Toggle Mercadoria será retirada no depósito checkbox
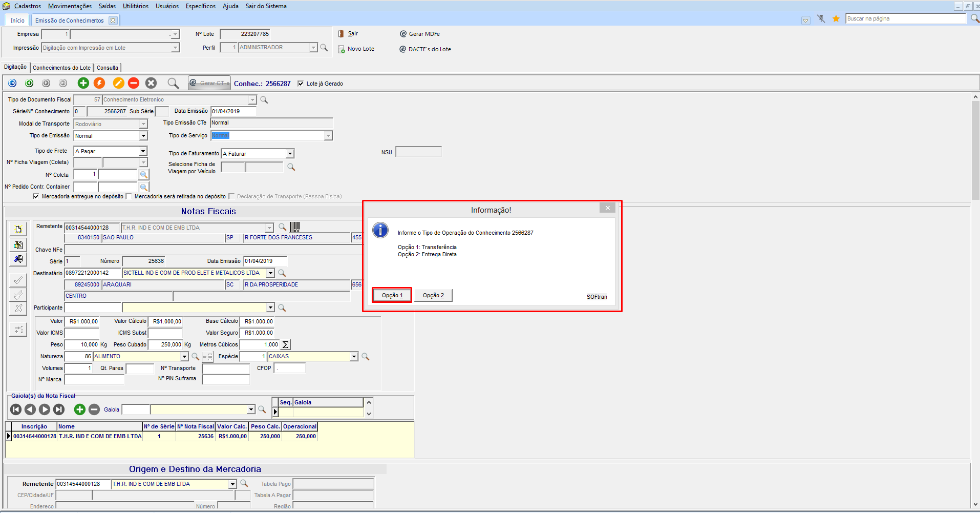Screen dimensions: 980x513 click(129, 196)
